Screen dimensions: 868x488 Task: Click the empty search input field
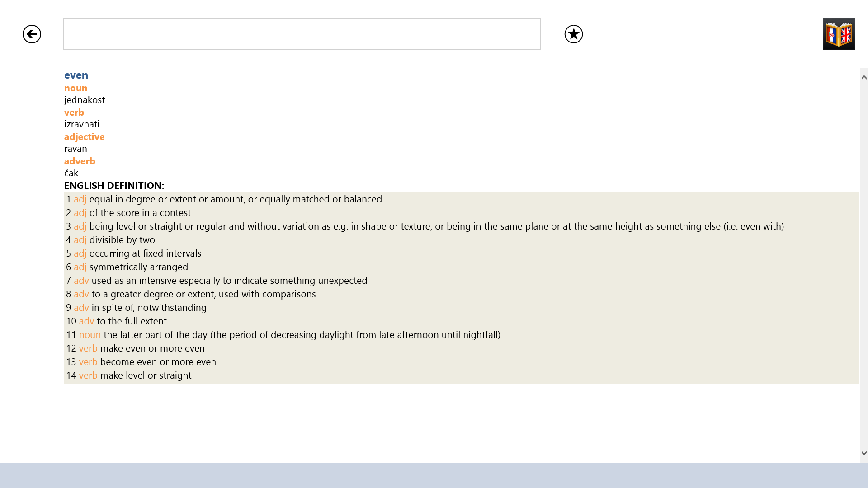(302, 34)
